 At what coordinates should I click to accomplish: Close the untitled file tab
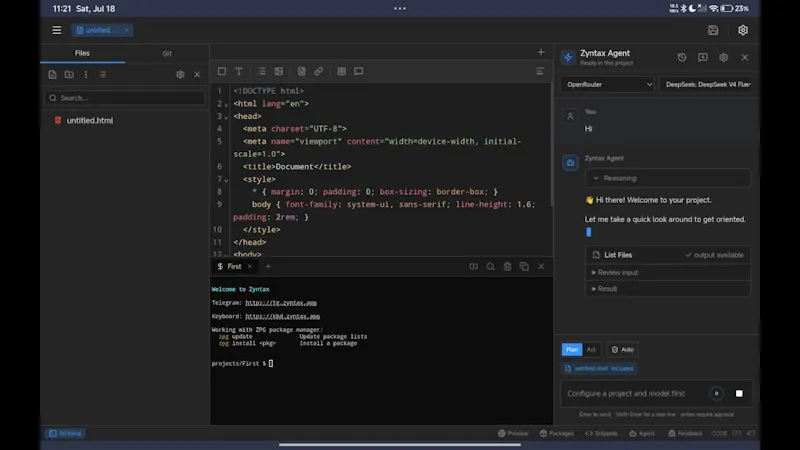click(x=127, y=30)
